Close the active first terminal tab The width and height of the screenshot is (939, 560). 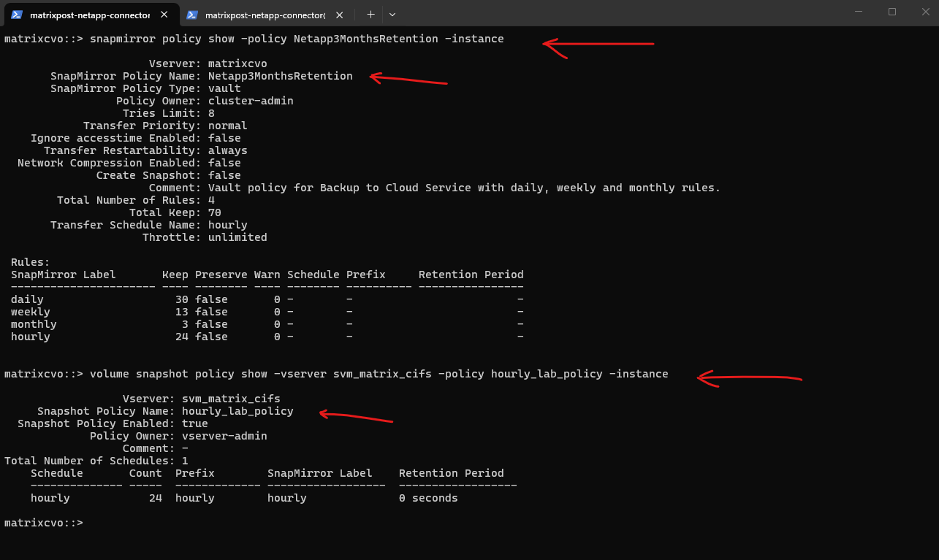pos(164,15)
